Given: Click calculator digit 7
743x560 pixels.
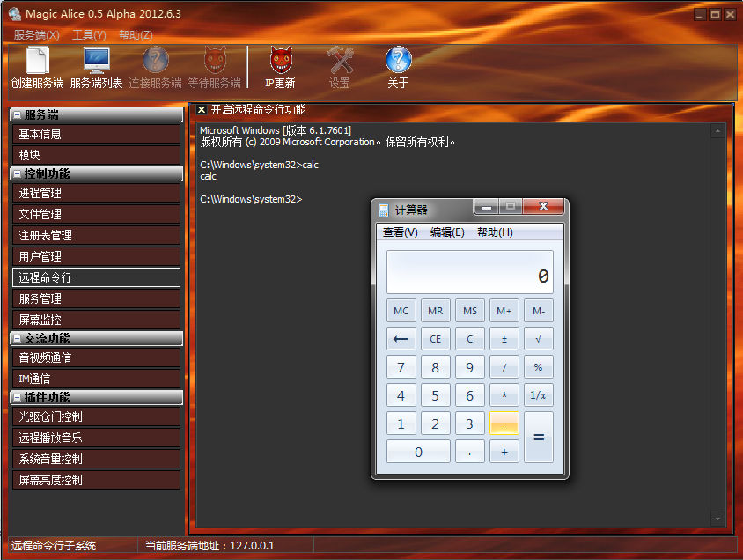Looking at the screenshot, I should [x=401, y=367].
